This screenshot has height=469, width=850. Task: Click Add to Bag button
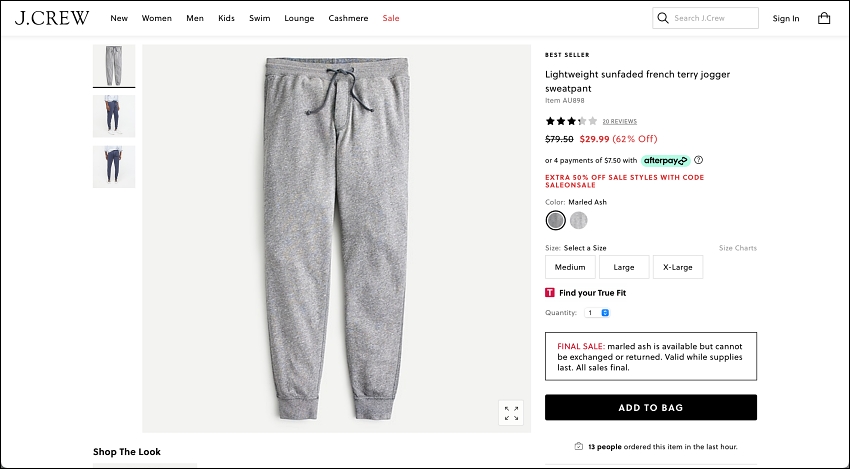[x=651, y=407]
